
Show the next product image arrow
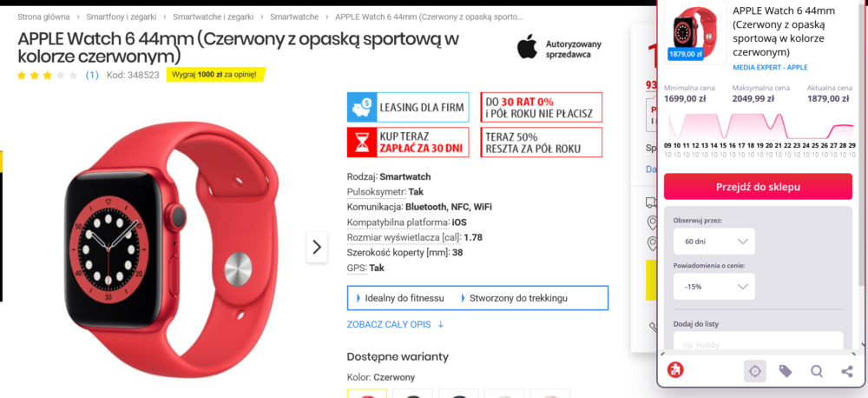317,247
